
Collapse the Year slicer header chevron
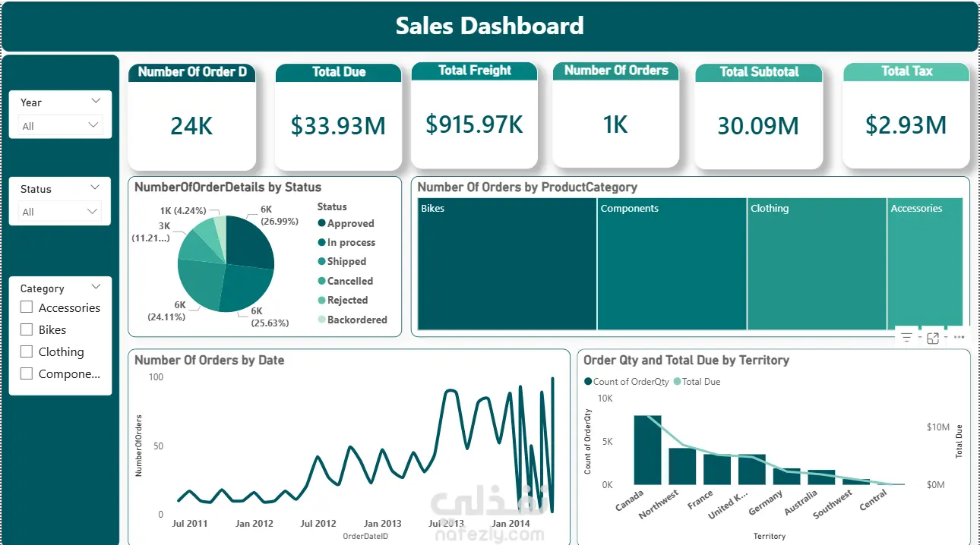(x=96, y=101)
